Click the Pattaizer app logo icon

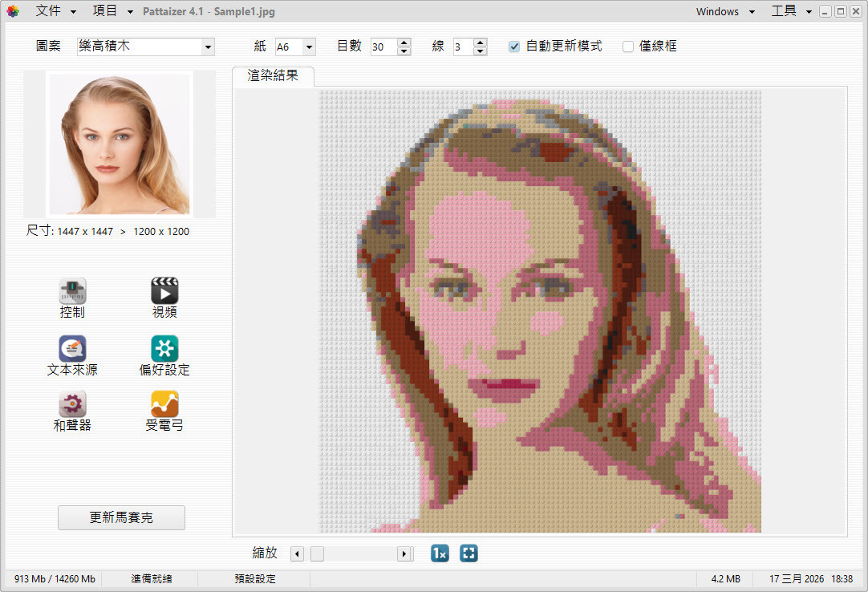pyautogui.click(x=13, y=11)
